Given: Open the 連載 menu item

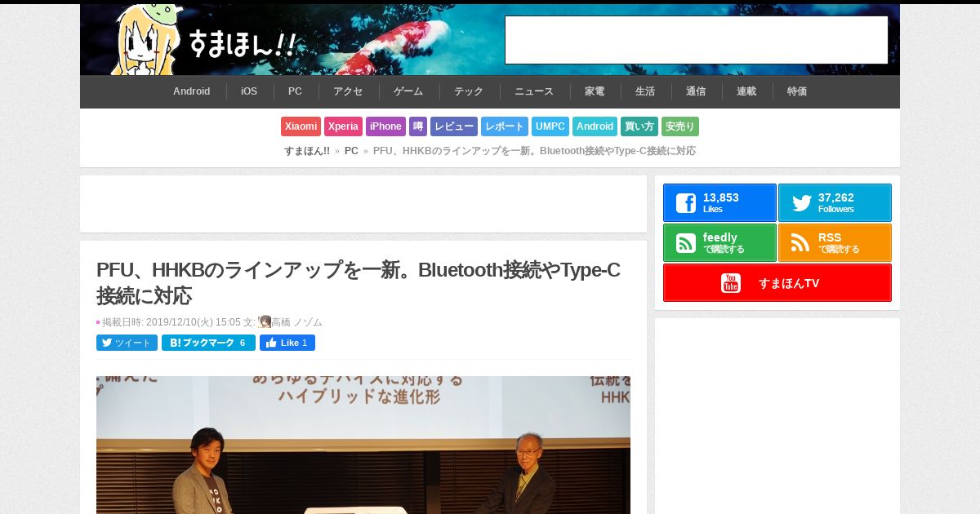Looking at the screenshot, I should [x=746, y=91].
